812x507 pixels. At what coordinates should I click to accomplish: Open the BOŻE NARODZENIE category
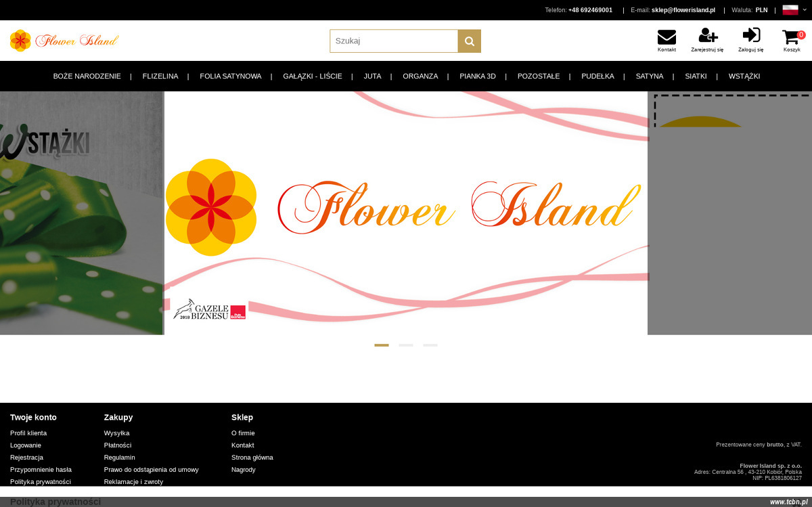tap(87, 76)
